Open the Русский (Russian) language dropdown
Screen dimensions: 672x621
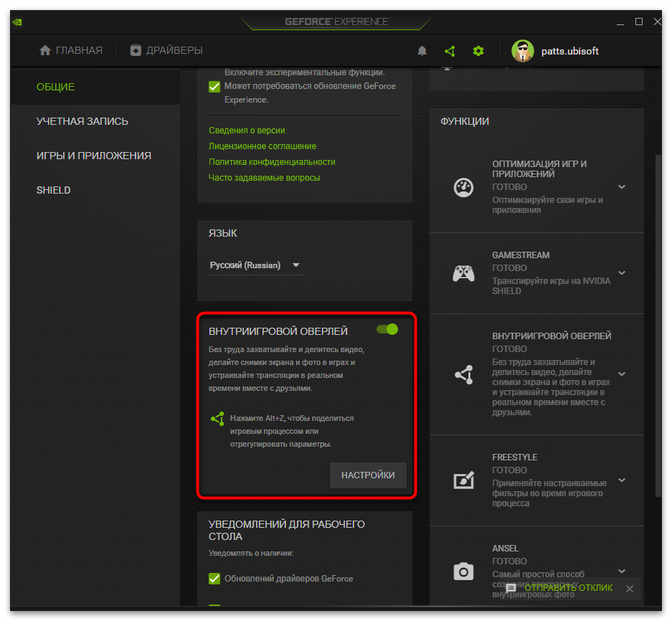pyautogui.click(x=256, y=265)
